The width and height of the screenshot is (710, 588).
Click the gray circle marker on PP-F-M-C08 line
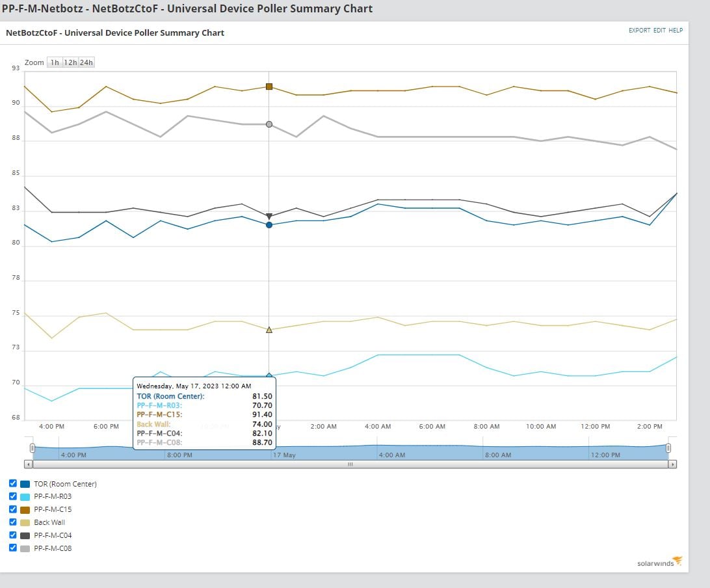[269, 124]
